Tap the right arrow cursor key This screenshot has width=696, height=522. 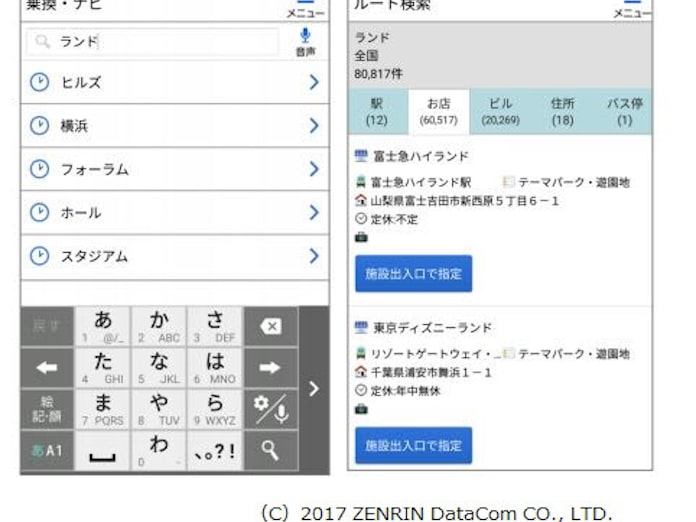pyautogui.click(x=271, y=368)
